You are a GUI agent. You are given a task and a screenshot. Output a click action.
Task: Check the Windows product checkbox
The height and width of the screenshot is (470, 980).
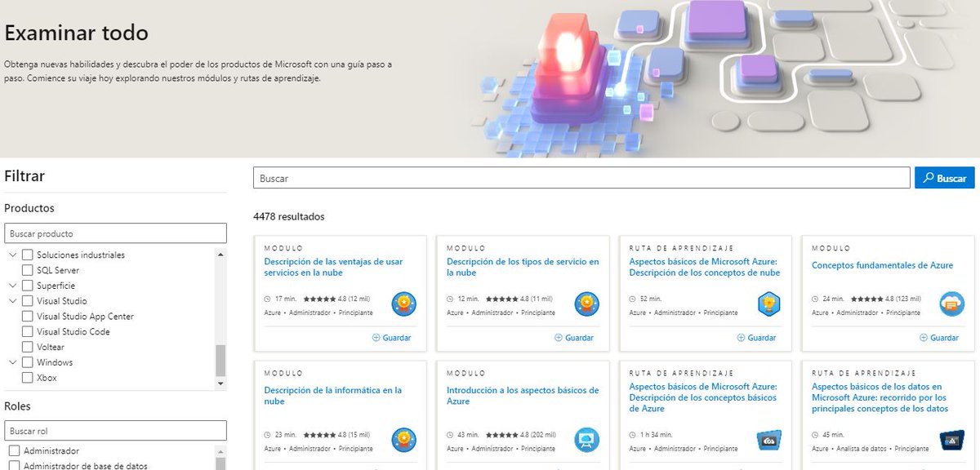28,362
